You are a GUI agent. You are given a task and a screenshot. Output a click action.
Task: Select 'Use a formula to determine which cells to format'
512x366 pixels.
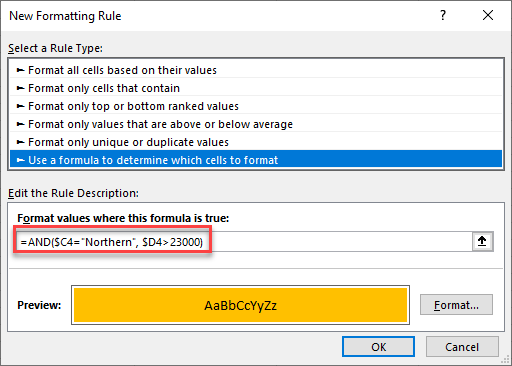256,159
